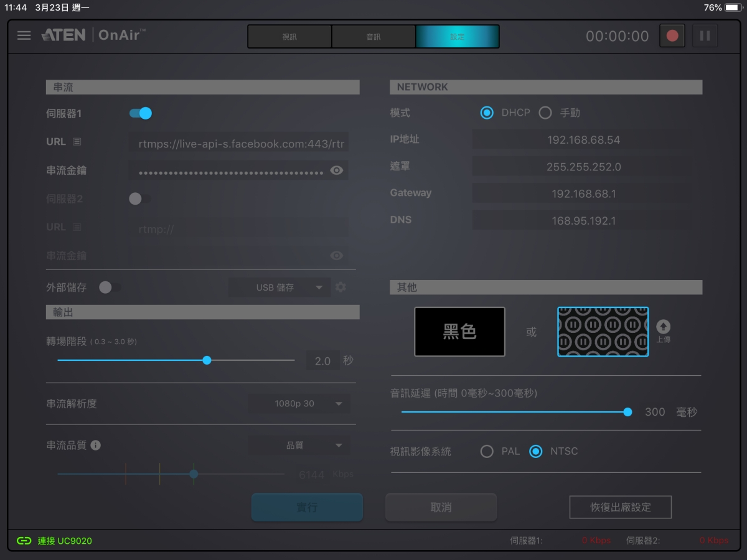Click the 恢復出廠設定 button
The height and width of the screenshot is (560, 747).
(x=620, y=507)
